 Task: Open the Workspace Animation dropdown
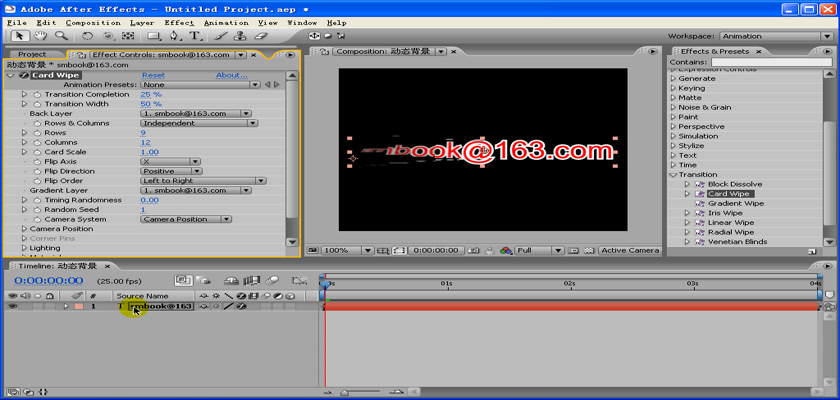pos(776,36)
